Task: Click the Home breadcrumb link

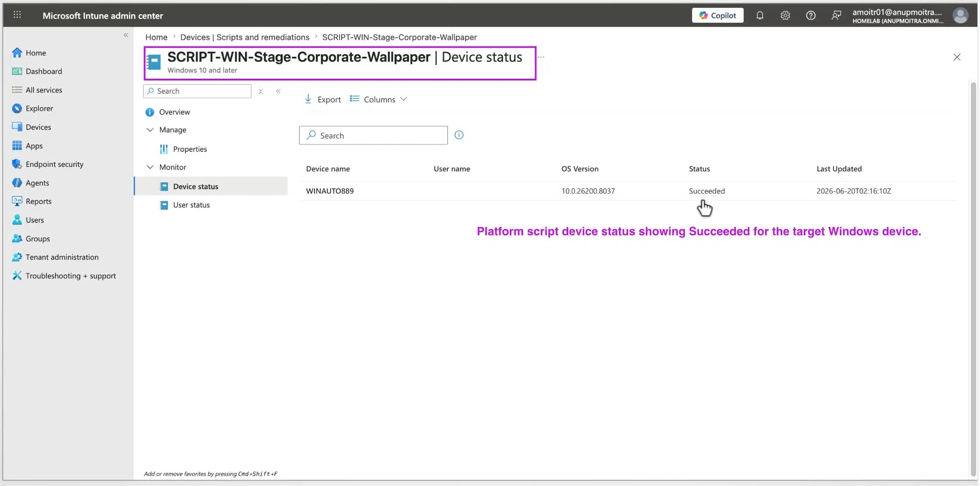Action: [156, 37]
